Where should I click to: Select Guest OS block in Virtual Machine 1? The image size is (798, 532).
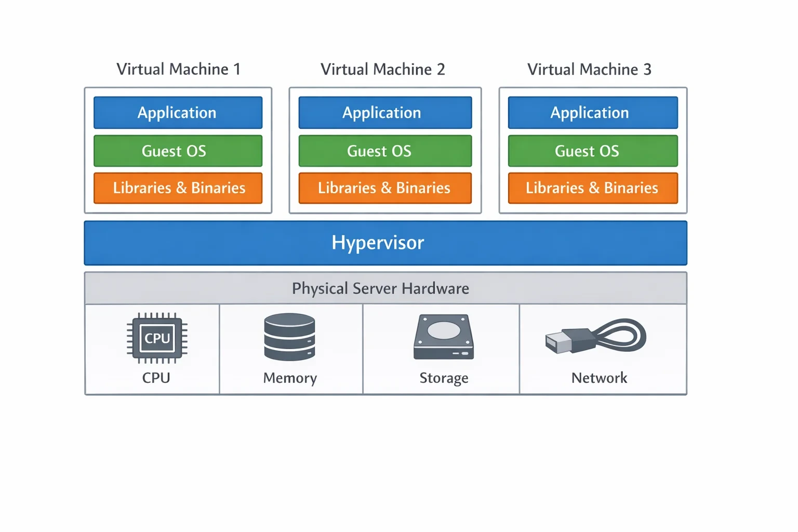point(178,151)
